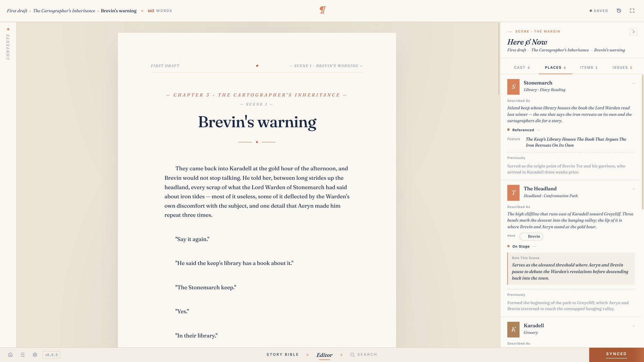
Task: Click the "Say it again." dialogue line
Action: pos(192,239)
